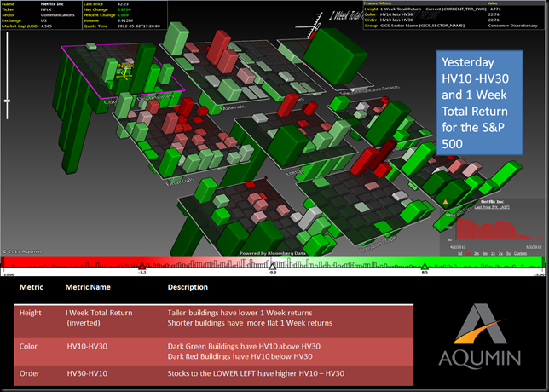Click the Communications sector value

click(x=57, y=15)
